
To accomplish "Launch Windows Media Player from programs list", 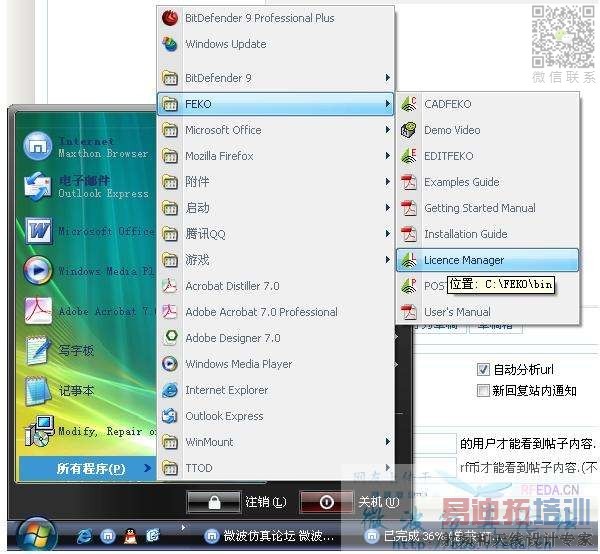I will point(170,364).
